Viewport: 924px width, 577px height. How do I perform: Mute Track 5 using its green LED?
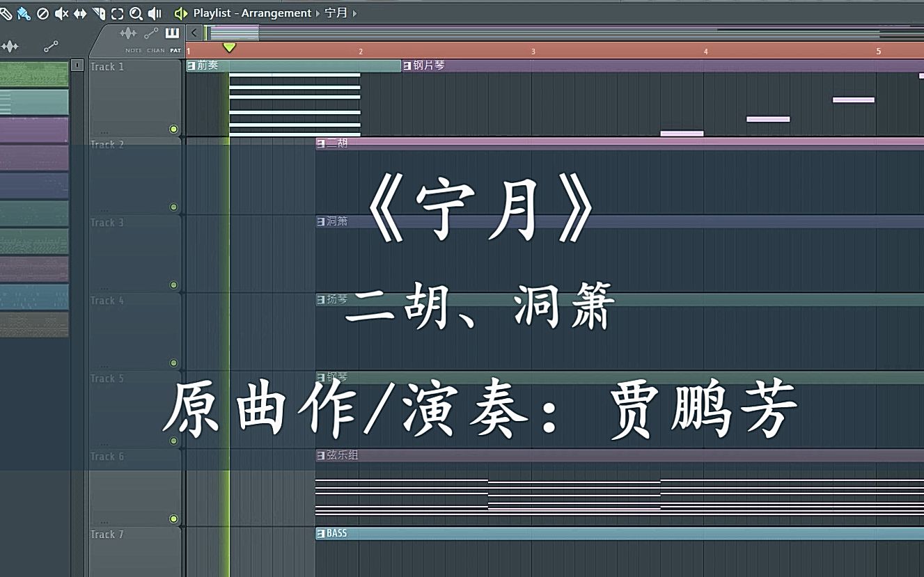click(173, 441)
